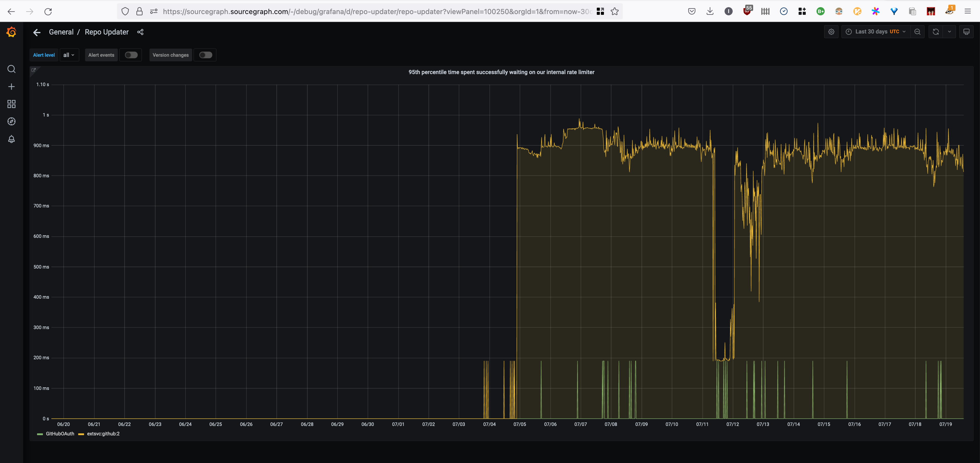
Task: Cycle view mode monitor icon
Action: [966, 32]
